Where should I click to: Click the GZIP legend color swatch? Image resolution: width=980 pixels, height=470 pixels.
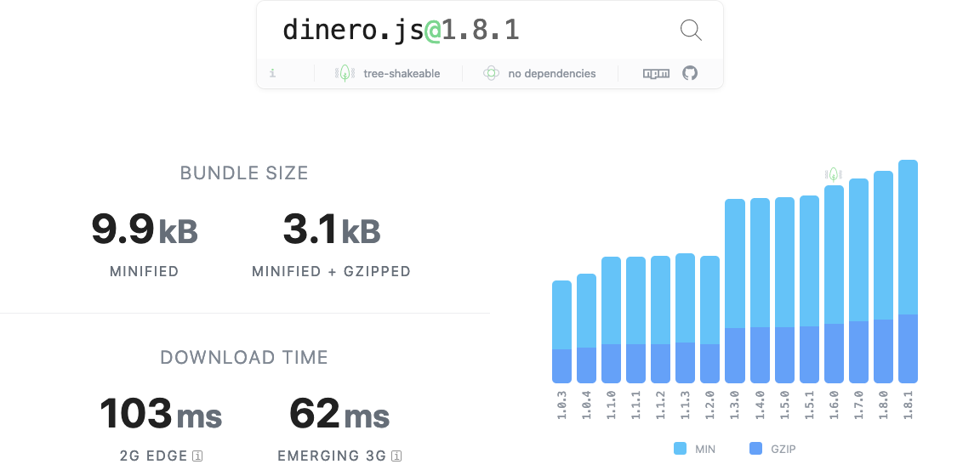[x=755, y=448]
